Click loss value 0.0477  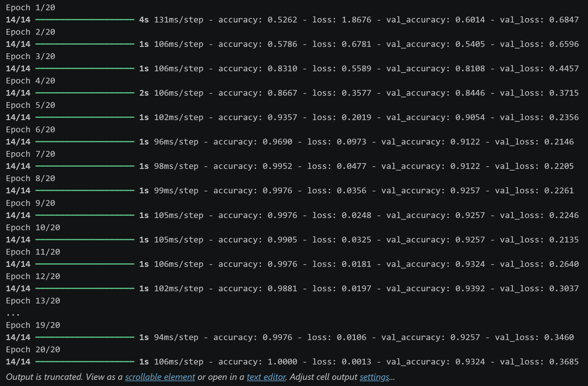pyautogui.click(x=352, y=166)
